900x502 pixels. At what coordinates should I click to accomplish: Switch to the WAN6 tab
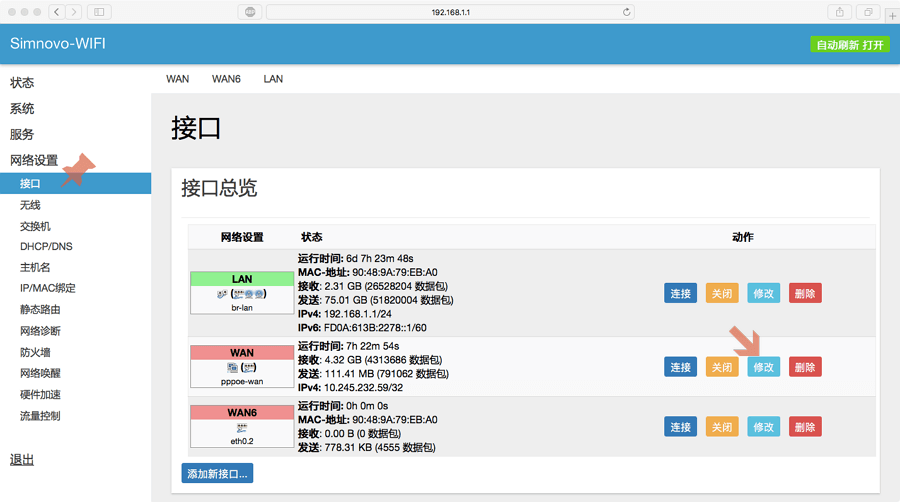point(226,79)
